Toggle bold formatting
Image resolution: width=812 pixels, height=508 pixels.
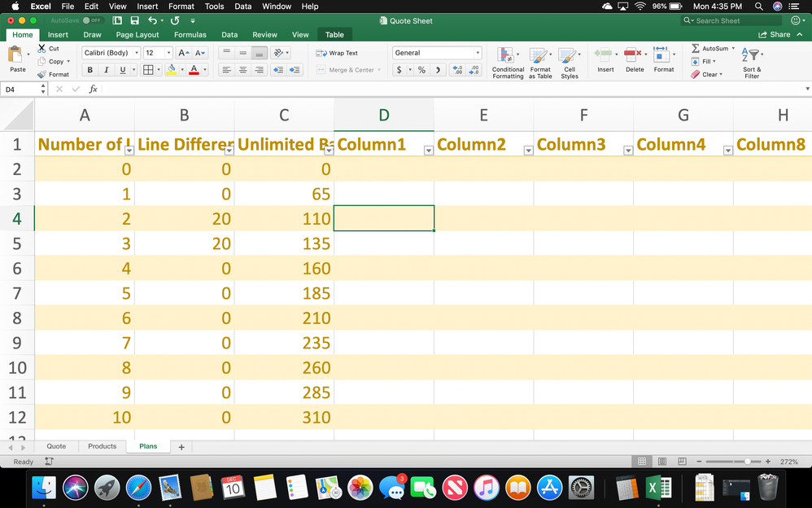point(89,69)
